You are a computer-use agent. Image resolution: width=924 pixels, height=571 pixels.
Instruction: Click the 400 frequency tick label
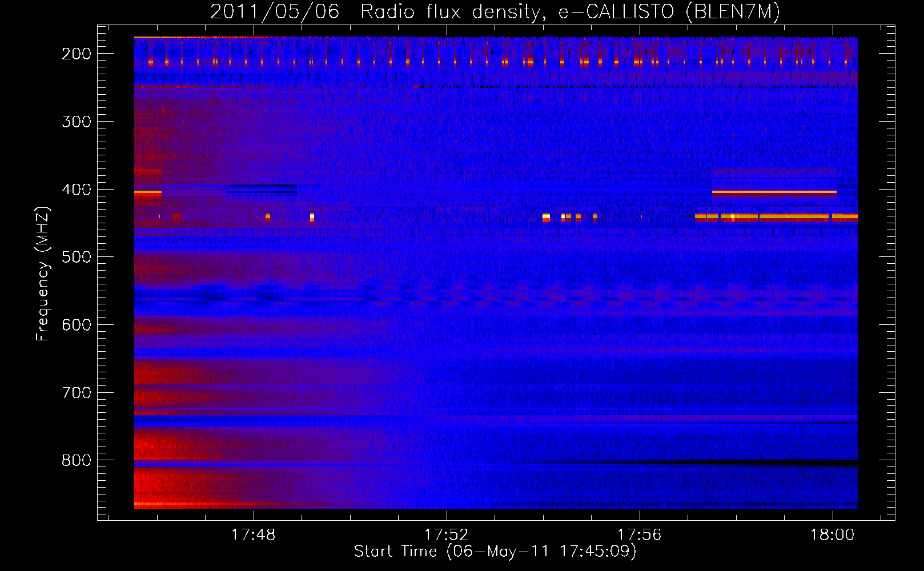coord(77,190)
